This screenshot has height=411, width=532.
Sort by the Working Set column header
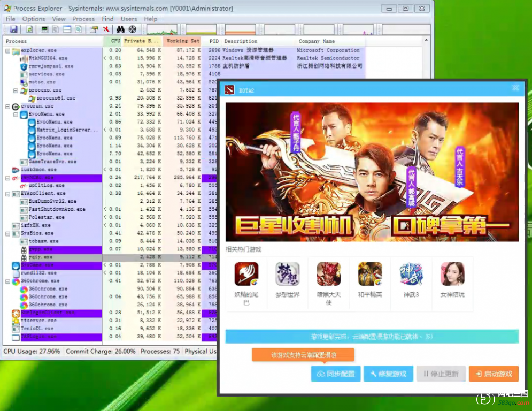click(x=182, y=41)
